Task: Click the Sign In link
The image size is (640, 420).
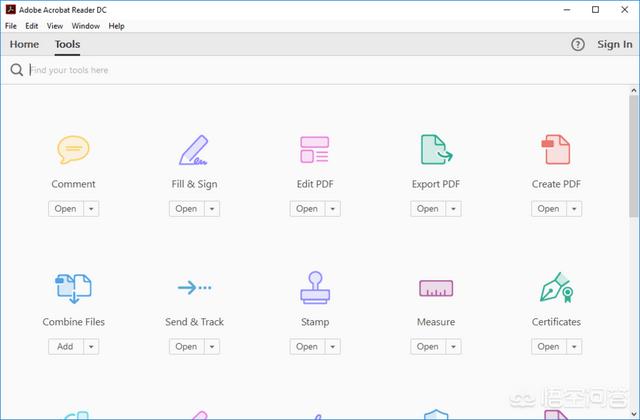Action: [615, 44]
